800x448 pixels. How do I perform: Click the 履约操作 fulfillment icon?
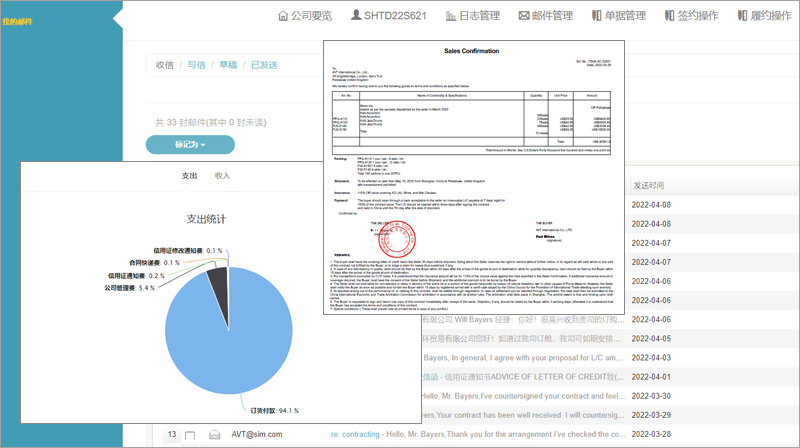click(743, 16)
